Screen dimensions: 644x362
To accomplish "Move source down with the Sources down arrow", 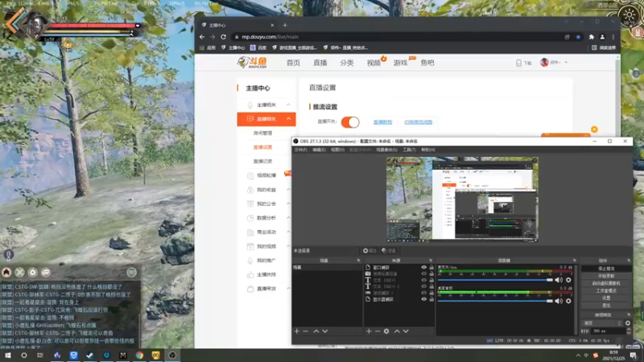I will pyautogui.click(x=406, y=331).
